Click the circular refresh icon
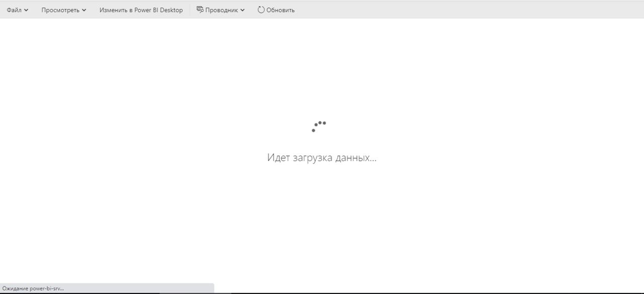 click(261, 10)
